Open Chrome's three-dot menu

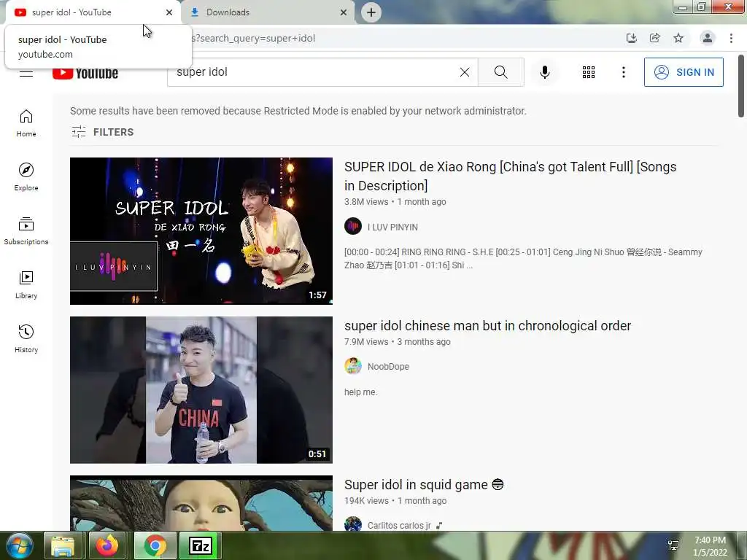[x=731, y=38]
